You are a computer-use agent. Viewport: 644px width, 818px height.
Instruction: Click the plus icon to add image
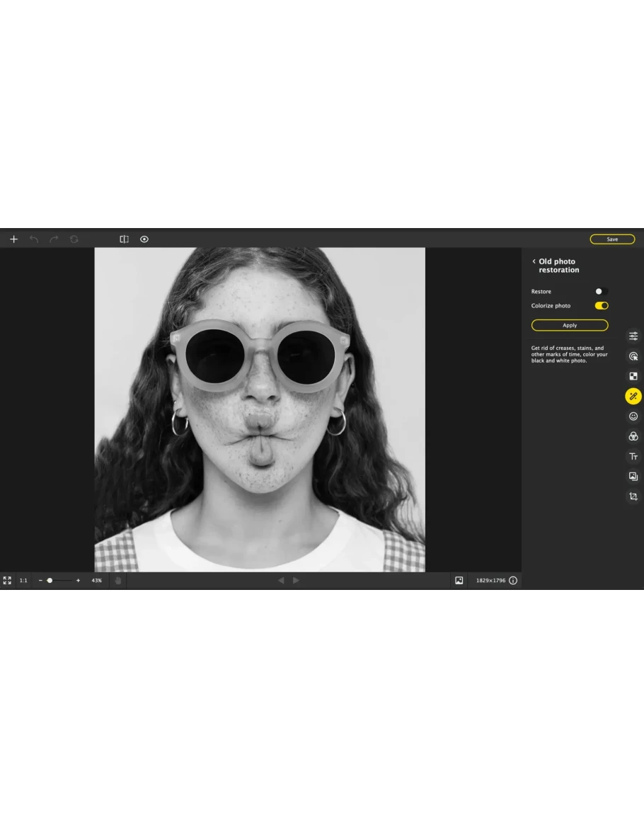[13, 239]
